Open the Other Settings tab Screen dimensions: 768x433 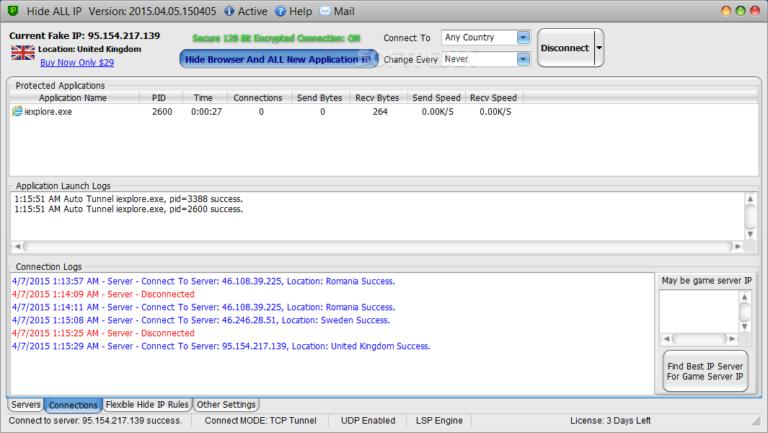tap(226, 405)
